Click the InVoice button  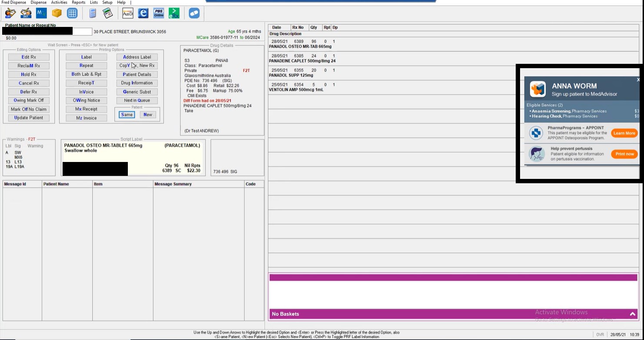tap(87, 92)
